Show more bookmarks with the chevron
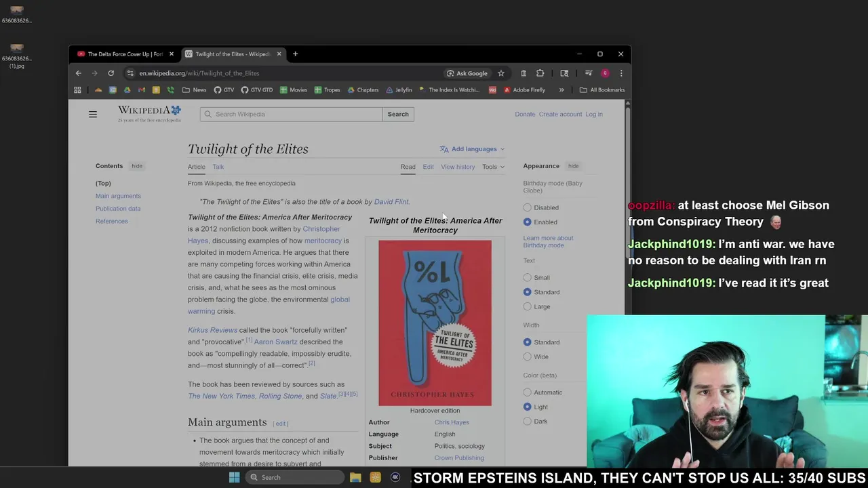 (561, 89)
